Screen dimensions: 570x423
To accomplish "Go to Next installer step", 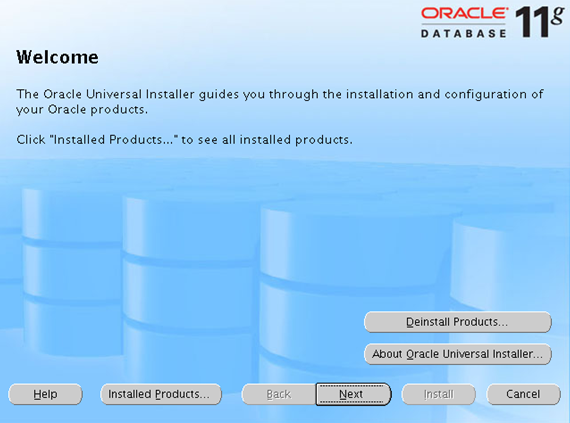I will pyautogui.click(x=353, y=394).
